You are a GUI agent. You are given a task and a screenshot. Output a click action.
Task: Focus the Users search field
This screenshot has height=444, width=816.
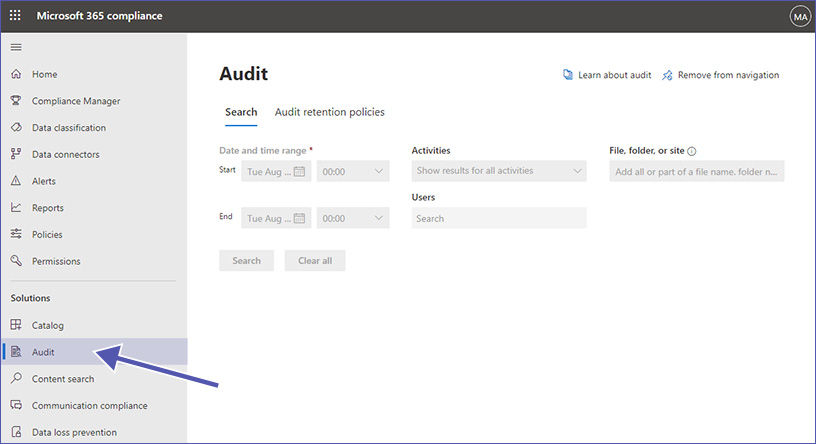point(499,218)
